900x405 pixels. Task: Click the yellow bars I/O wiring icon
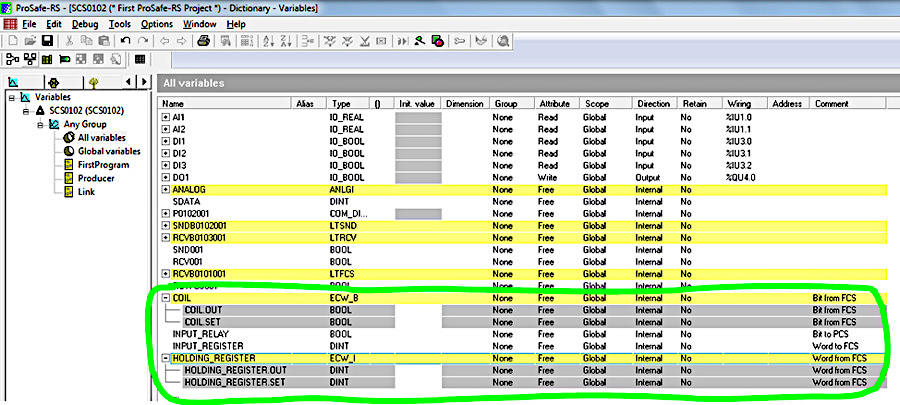[x=47, y=59]
